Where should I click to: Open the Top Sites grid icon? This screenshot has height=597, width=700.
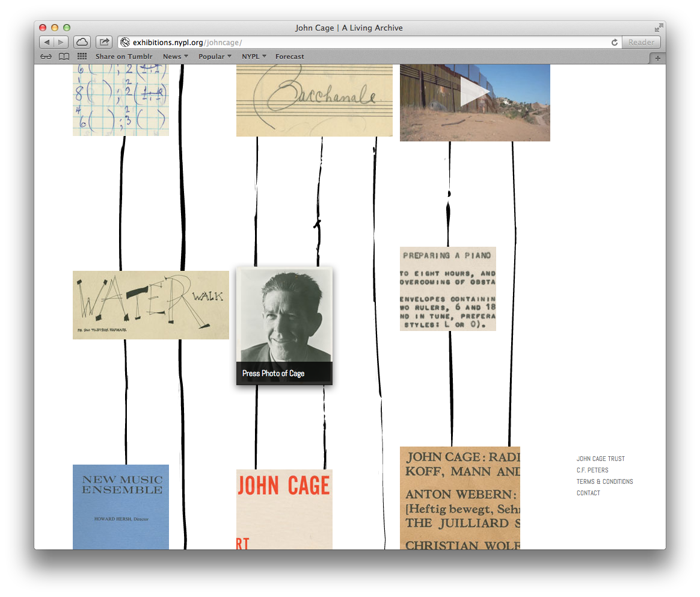(82, 57)
